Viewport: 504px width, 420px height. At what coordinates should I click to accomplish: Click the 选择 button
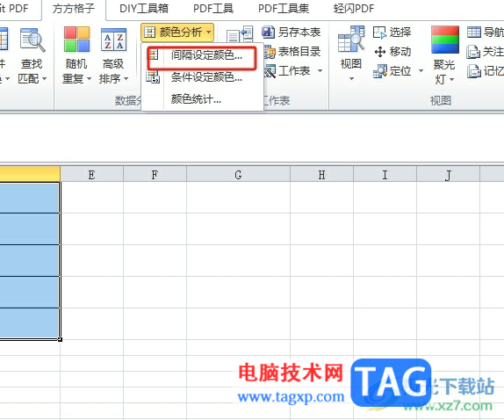click(x=392, y=33)
